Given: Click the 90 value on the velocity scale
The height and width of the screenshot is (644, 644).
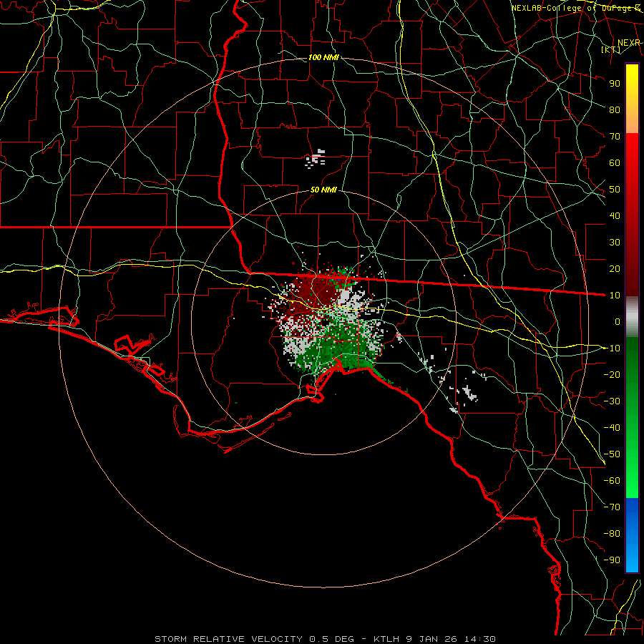Looking at the screenshot, I should (615, 84).
